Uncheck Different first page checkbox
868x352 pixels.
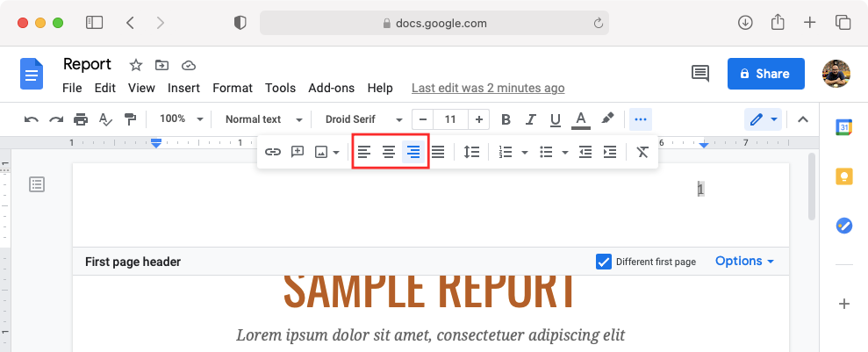click(604, 262)
